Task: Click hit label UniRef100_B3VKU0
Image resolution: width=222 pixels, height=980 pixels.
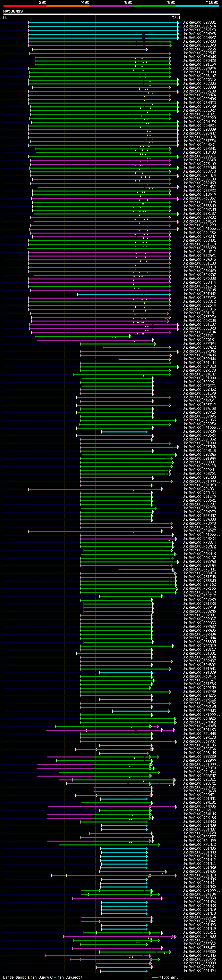Action: click(199, 431)
